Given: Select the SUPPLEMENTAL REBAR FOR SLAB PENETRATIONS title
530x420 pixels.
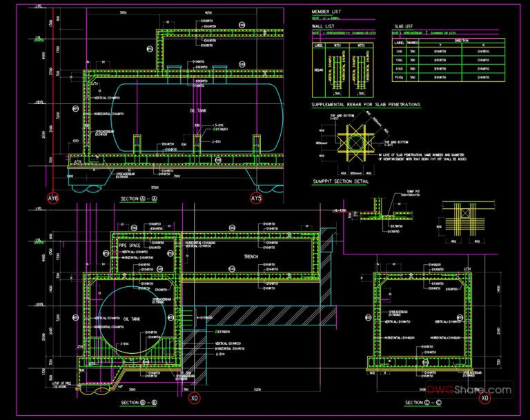Looking at the screenshot, I should tap(366, 105).
